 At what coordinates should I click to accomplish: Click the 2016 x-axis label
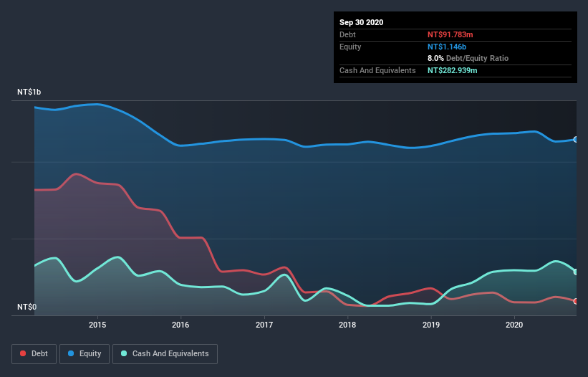pos(180,325)
